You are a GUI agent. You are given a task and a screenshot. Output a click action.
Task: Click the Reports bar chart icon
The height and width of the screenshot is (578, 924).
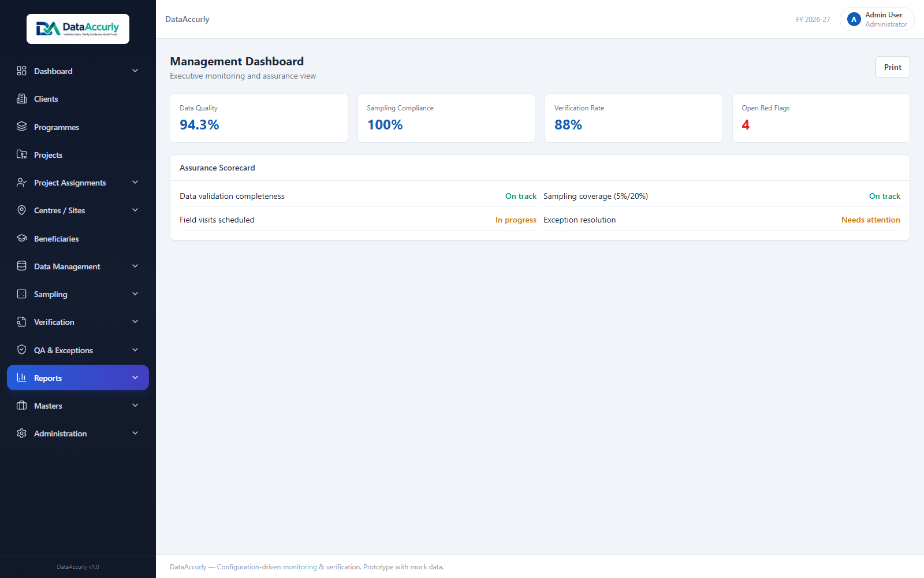[21, 377]
